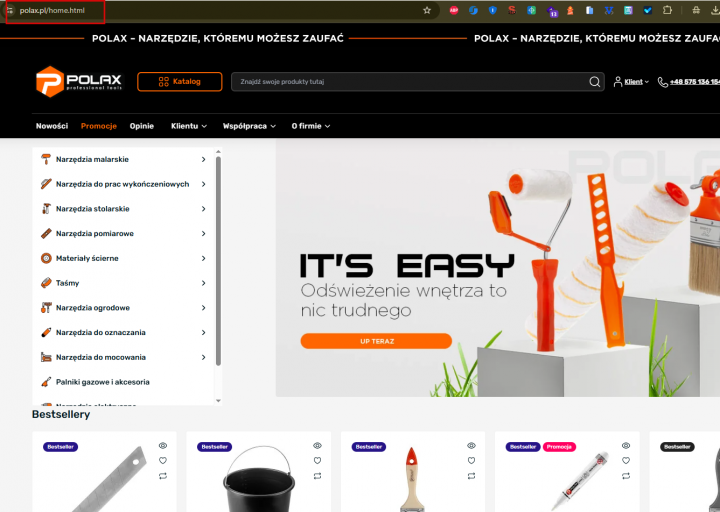Viewport: 720px width, 512px height.
Task: Open the Klient account dropdown
Action: click(631, 82)
